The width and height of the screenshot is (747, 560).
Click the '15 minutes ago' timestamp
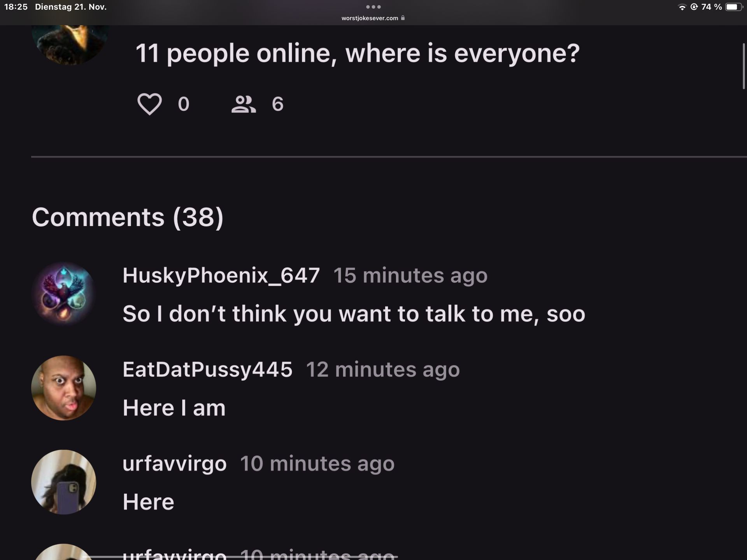pos(410,275)
